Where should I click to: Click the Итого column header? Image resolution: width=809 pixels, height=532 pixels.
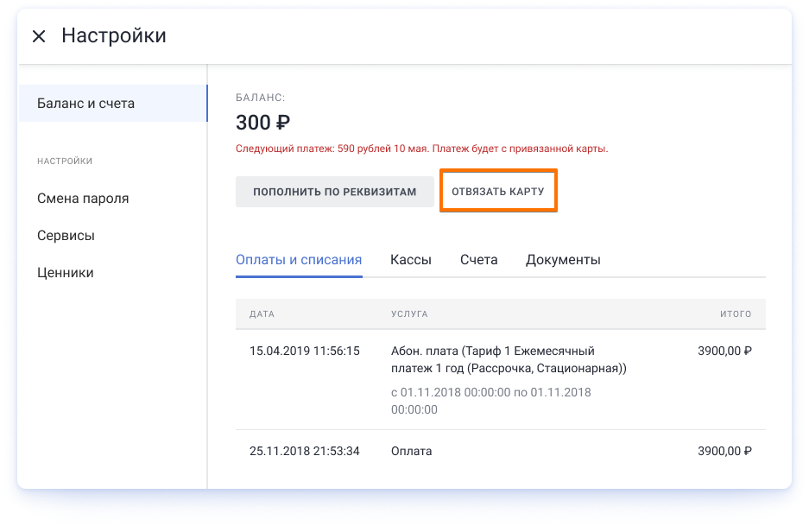(736, 313)
